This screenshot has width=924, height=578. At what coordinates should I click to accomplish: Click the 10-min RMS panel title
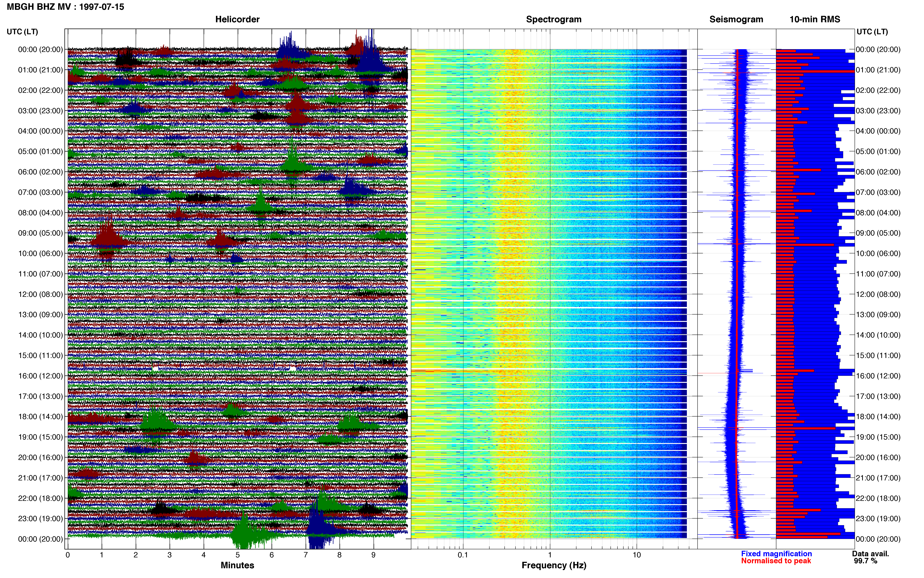pyautogui.click(x=815, y=20)
